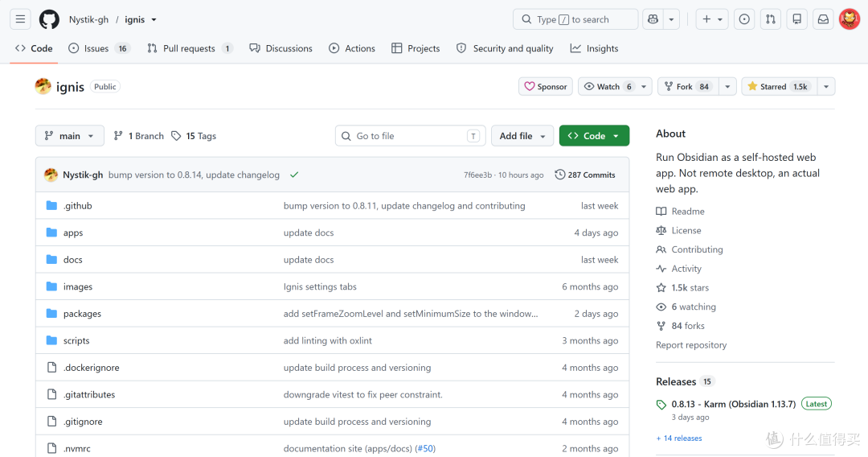Open the repositories icon in header

point(796,19)
